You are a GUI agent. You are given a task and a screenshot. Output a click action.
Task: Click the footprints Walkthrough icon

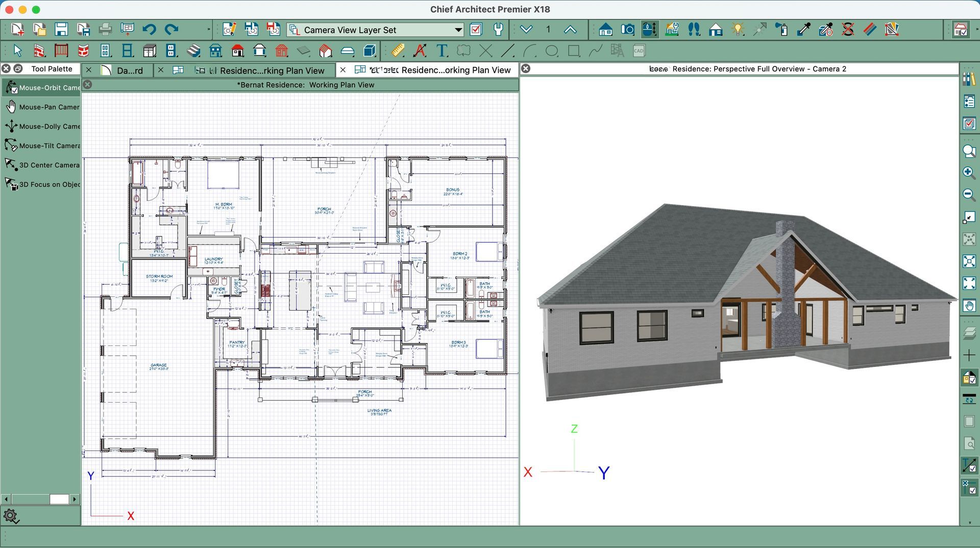[694, 30]
